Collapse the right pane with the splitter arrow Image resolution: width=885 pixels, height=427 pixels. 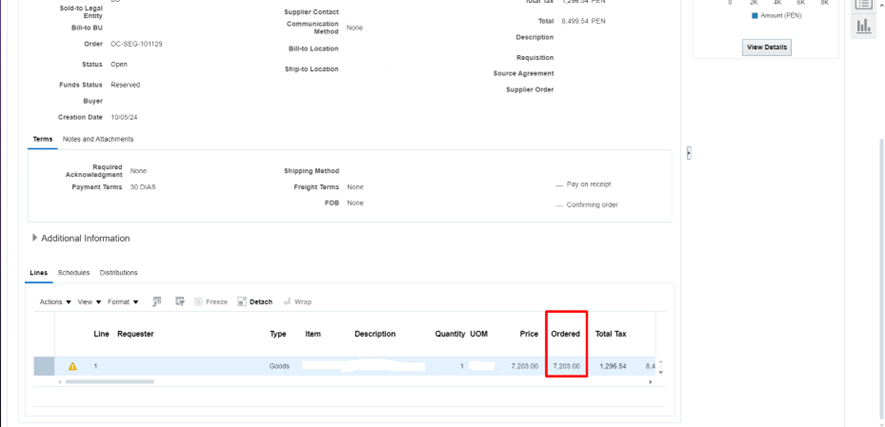point(689,153)
